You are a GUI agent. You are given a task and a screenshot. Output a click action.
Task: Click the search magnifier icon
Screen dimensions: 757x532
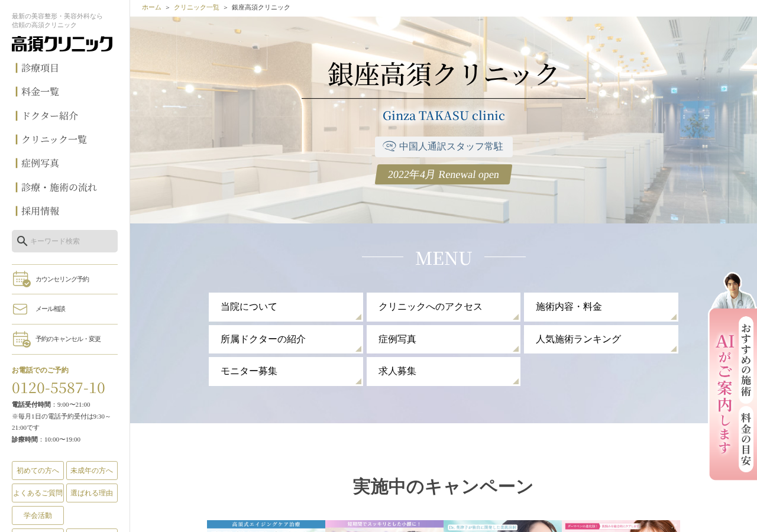point(22,241)
